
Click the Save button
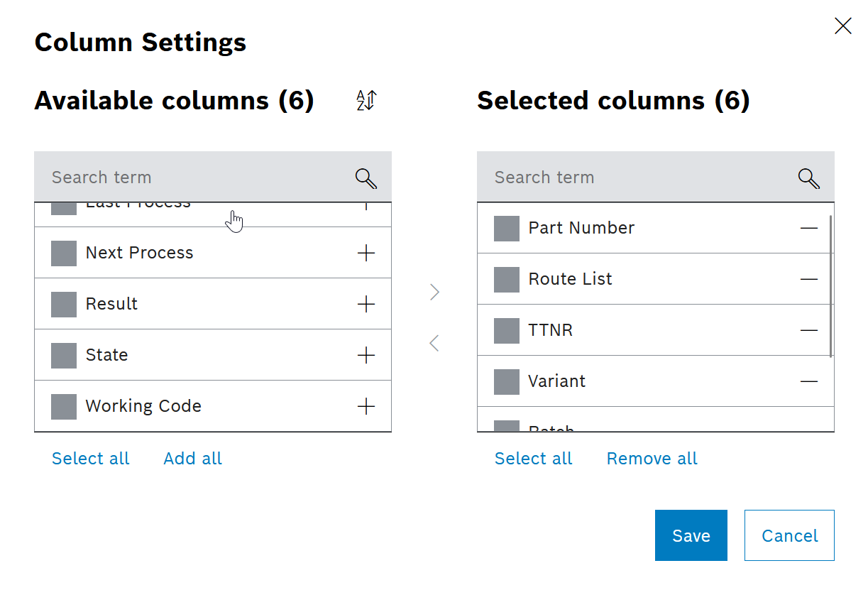(x=691, y=535)
